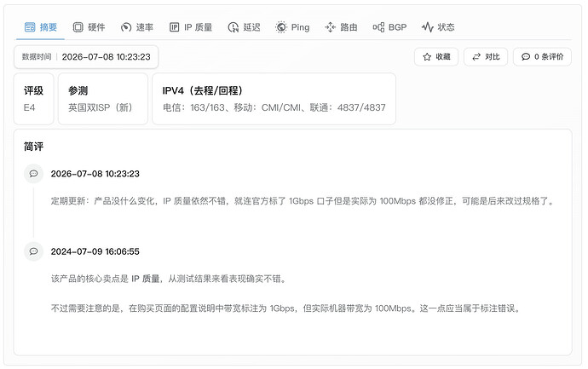Click the 不过需要注意的是 bandwidth note paragraph

286,308
